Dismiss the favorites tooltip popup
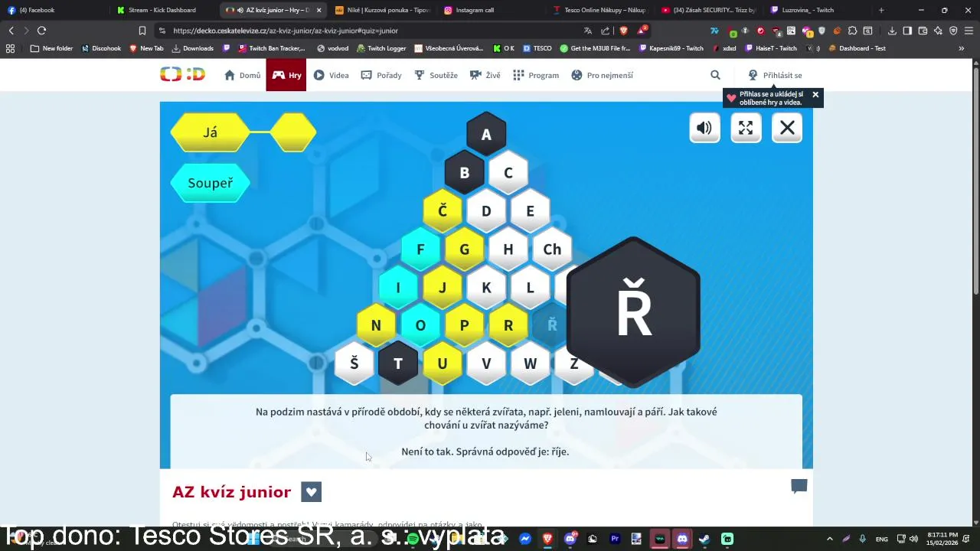 815,95
